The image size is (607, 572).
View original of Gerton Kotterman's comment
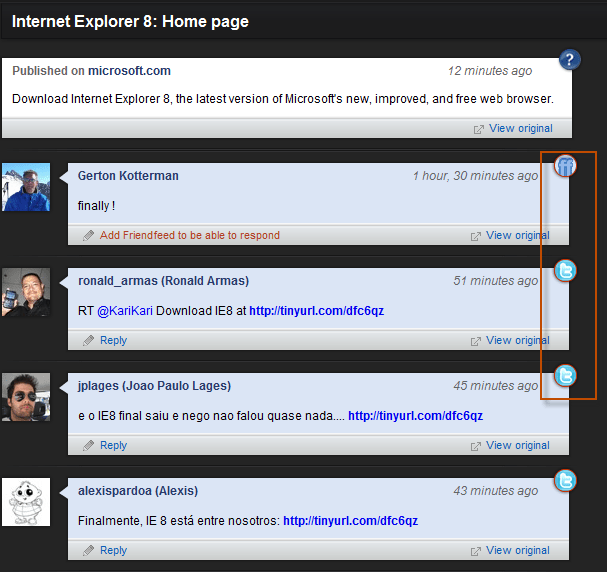point(518,235)
